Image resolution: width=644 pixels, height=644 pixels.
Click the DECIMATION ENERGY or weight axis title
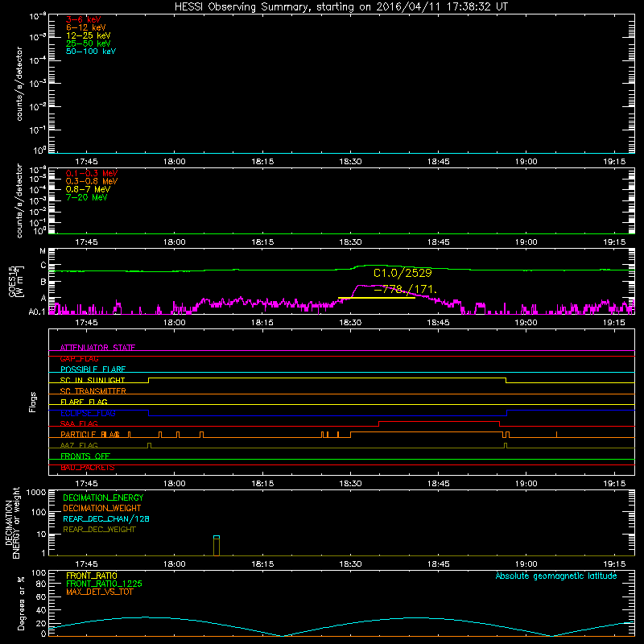coord(12,523)
